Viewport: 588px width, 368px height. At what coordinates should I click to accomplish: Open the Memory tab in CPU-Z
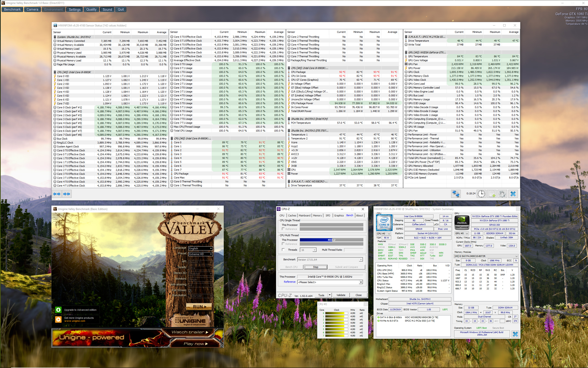pos(317,216)
